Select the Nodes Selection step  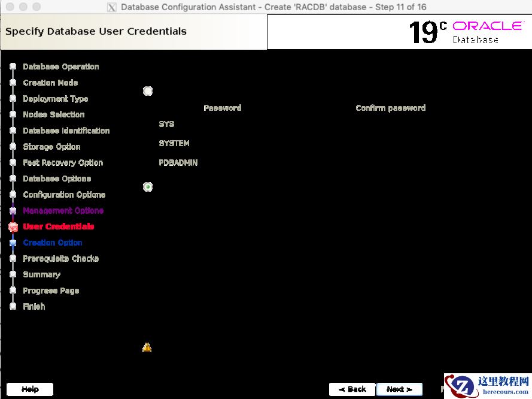tap(54, 114)
